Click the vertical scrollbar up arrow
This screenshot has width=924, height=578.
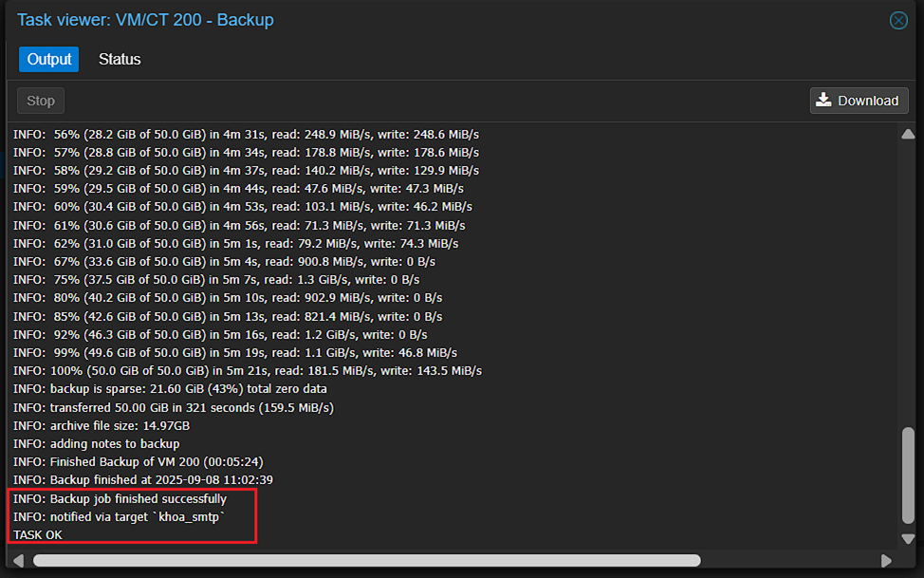pos(908,135)
